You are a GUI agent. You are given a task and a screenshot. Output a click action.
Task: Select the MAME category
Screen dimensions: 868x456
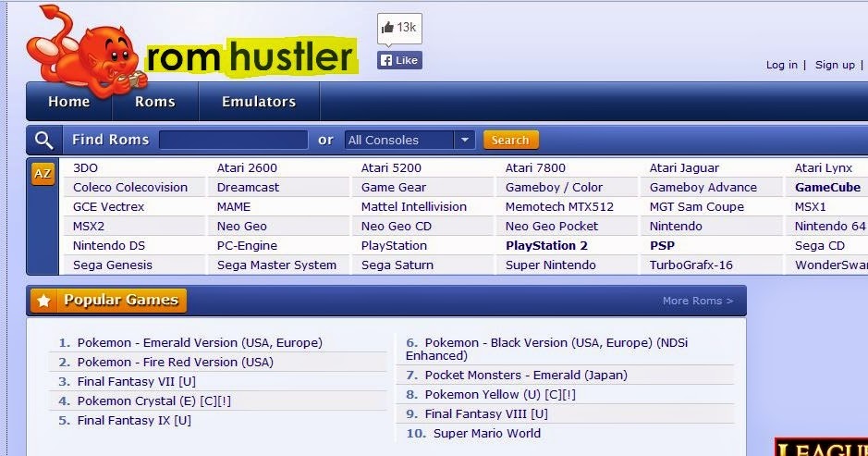234,206
